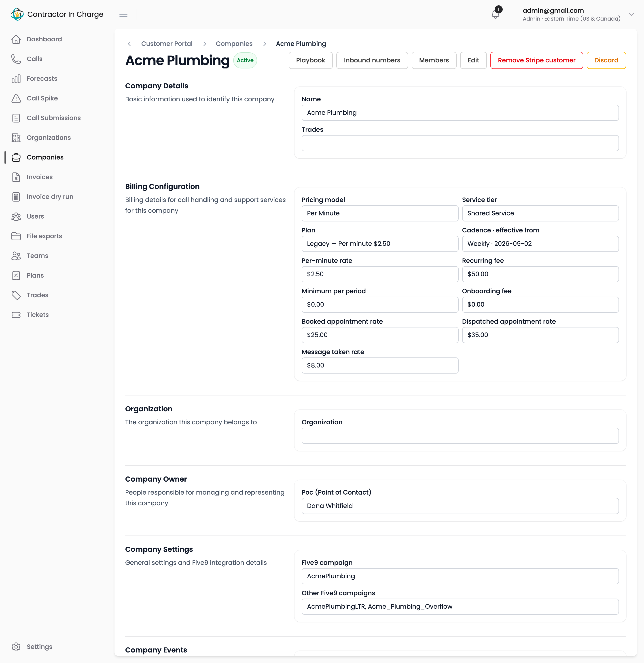The width and height of the screenshot is (644, 663).
Task: Select the Plans percent icon
Action: tap(16, 275)
